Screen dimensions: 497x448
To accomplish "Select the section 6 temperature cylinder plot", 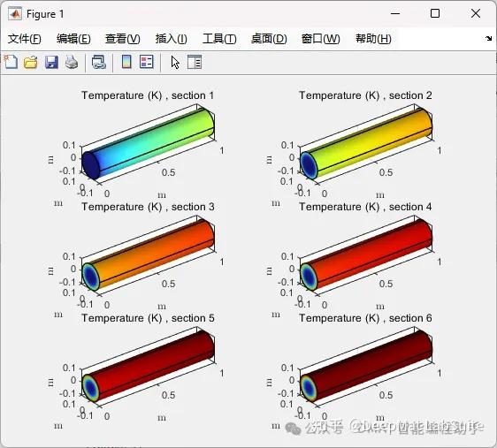I will tap(366, 367).
